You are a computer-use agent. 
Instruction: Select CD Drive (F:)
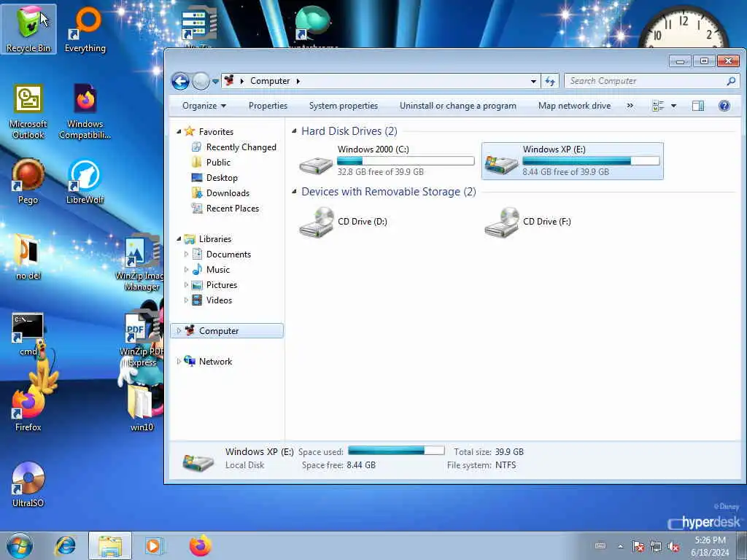click(x=528, y=222)
